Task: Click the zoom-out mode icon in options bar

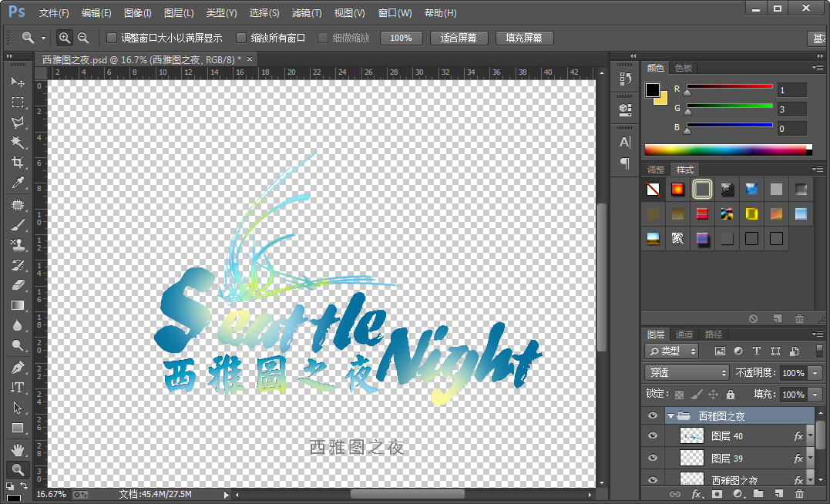Action: [x=83, y=38]
